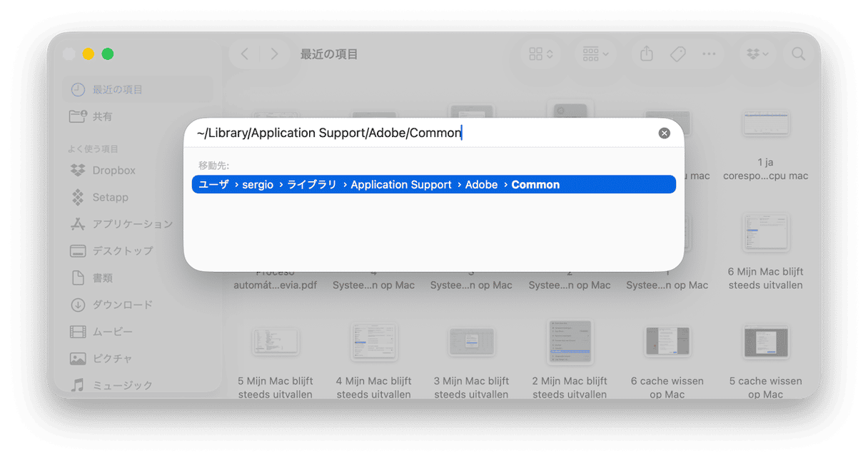
Task: Open the group-by options dropdown
Action: (595, 54)
